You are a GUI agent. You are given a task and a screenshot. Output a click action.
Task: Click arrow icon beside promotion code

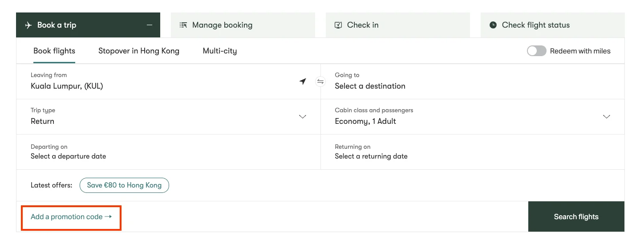point(108,217)
